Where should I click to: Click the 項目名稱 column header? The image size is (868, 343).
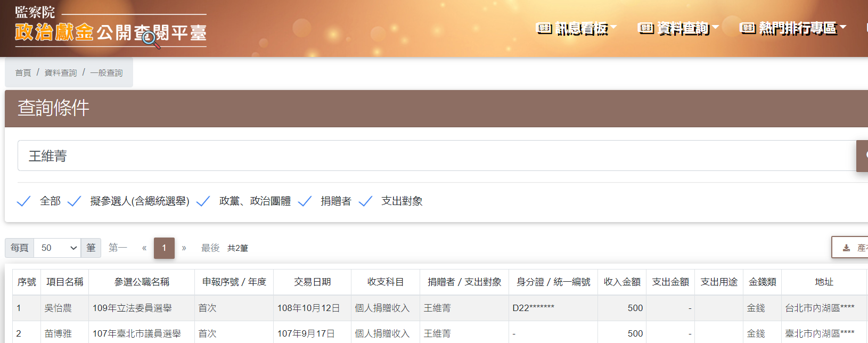[65, 282]
